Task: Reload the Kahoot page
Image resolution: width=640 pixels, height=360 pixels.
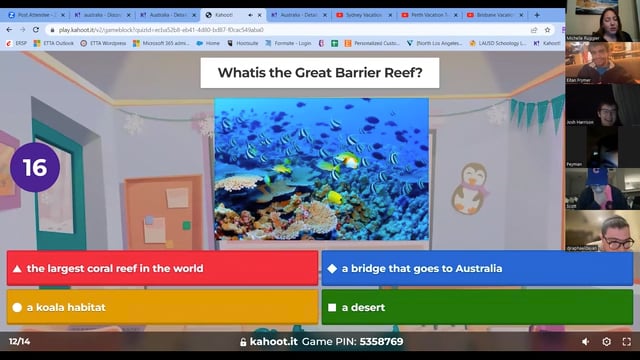Action: (36, 30)
